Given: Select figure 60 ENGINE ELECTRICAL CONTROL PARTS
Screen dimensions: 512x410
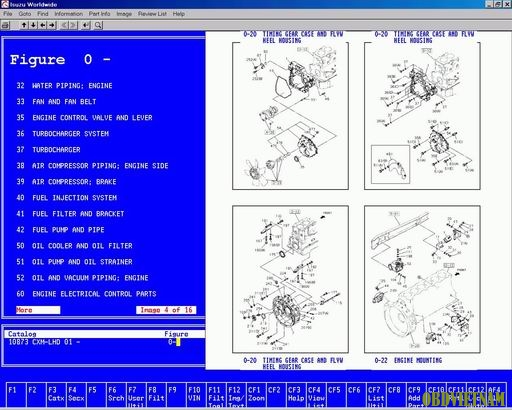Looking at the screenshot, I should [86, 294].
